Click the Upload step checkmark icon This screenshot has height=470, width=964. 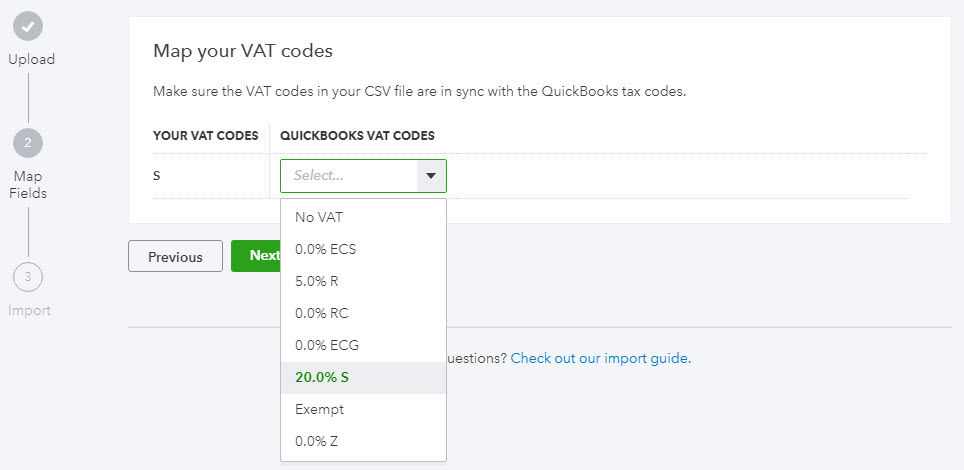29,26
